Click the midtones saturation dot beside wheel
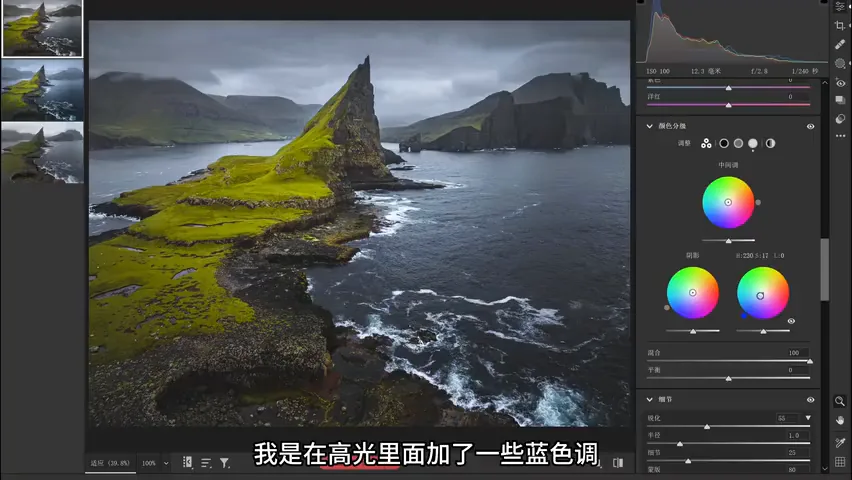 [758, 202]
